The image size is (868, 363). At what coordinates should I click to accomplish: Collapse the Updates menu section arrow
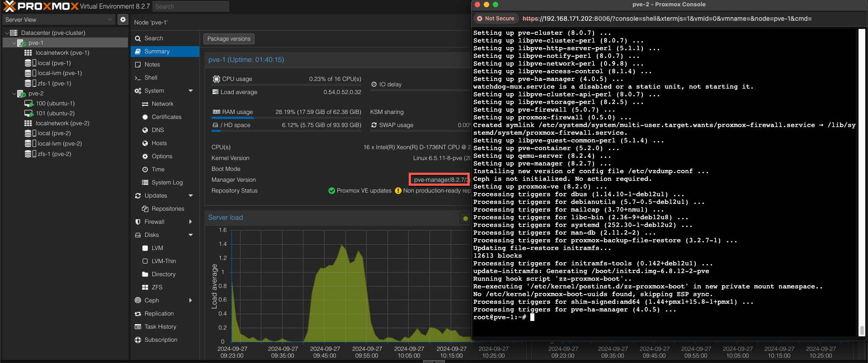pos(191,196)
